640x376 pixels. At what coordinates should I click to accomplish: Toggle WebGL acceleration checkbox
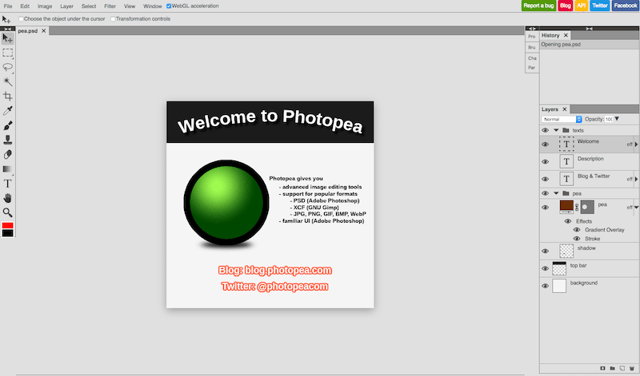pos(169,6)
